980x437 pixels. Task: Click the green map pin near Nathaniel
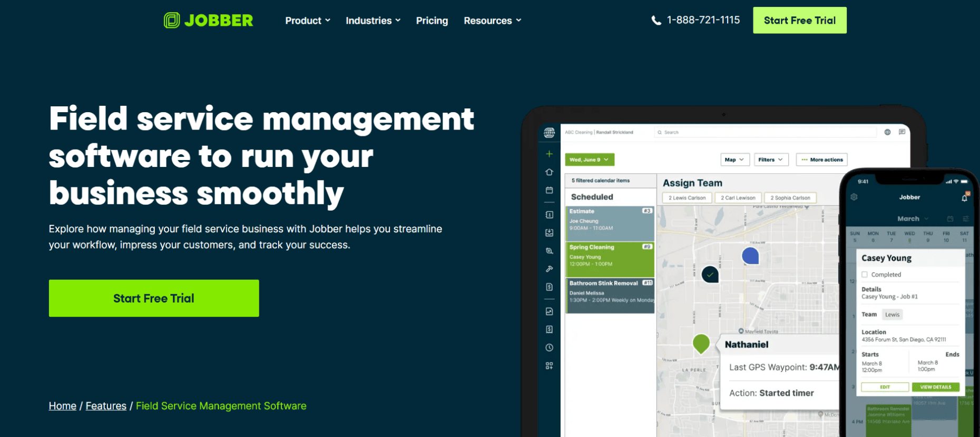[701, 343]
